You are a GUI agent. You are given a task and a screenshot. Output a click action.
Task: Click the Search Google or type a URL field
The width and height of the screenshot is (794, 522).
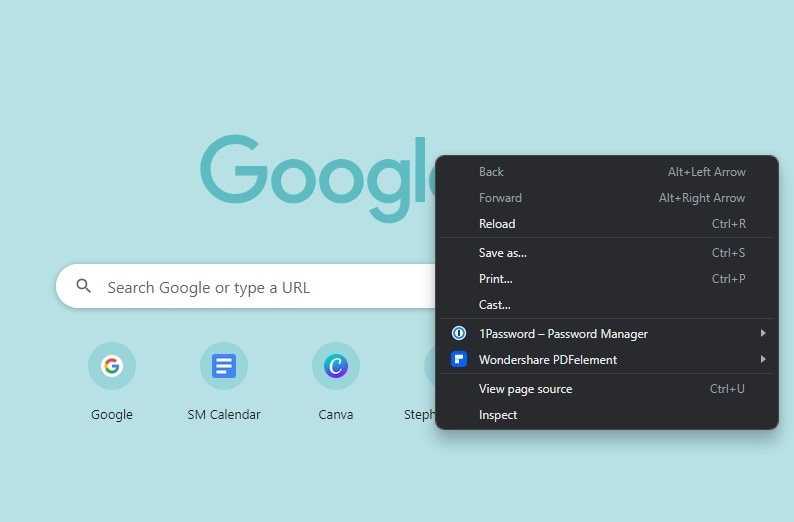tap(246, 286)
